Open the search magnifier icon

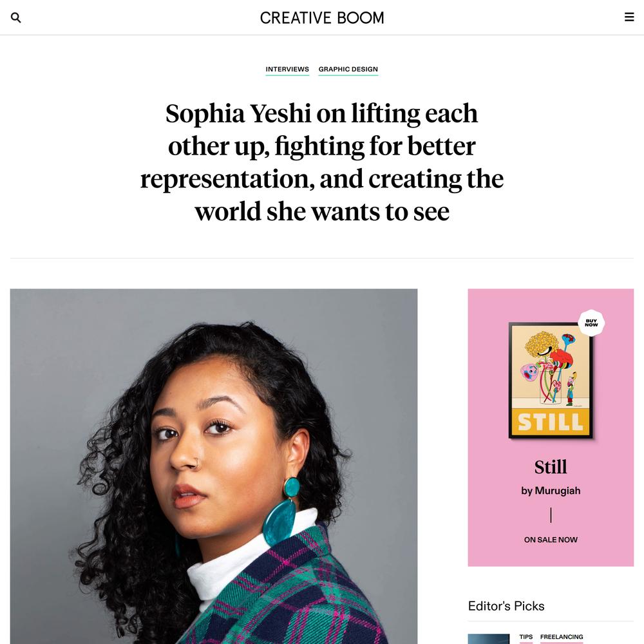tap(15, 17)
